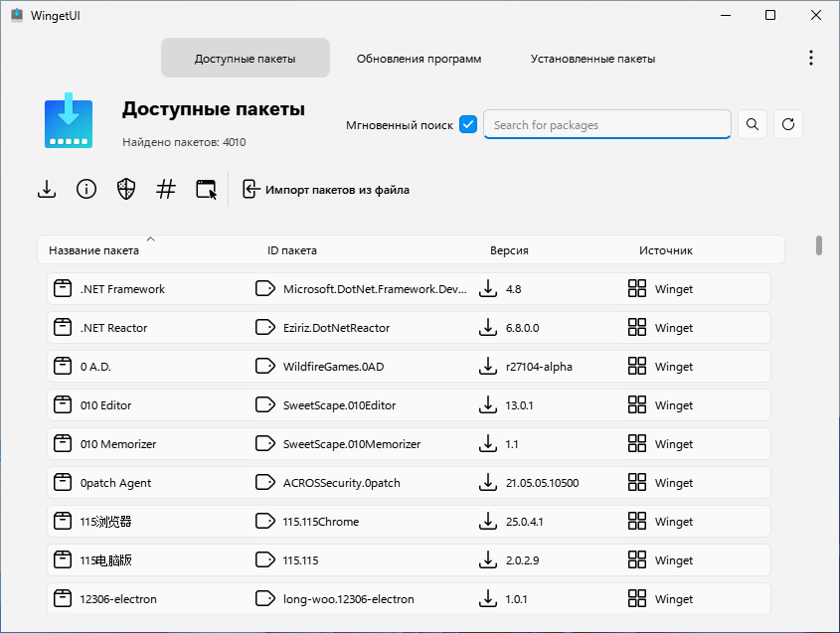This screenshot has width=840, height=633.
Task: Click the sort arrow above Название пакета
Action: coord(151,238)
